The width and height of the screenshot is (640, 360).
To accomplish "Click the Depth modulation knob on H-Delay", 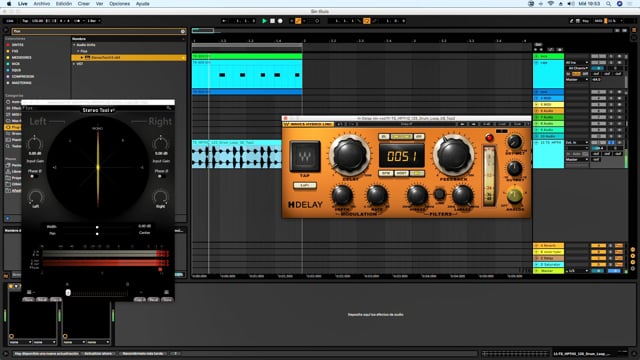I will [x=342, y=196].
